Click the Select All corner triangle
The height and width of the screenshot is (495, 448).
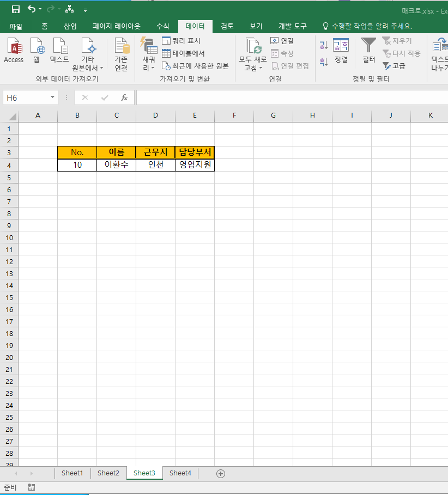[13, 117]
